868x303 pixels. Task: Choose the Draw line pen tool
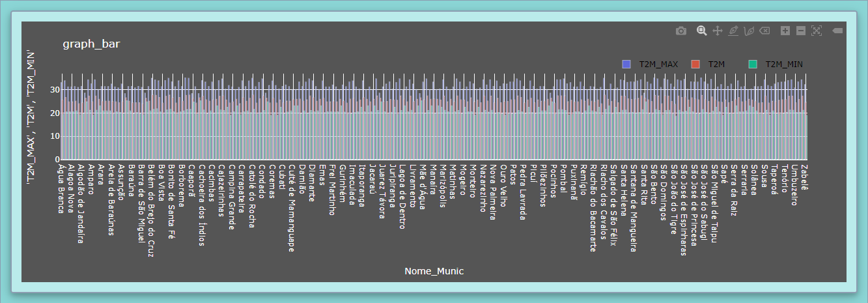733,31
